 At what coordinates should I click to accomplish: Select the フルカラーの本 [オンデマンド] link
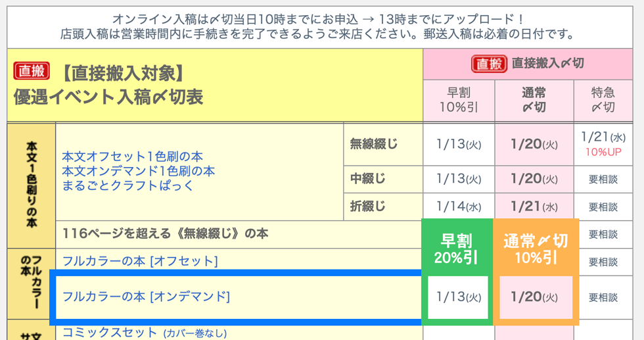[146, 297]
